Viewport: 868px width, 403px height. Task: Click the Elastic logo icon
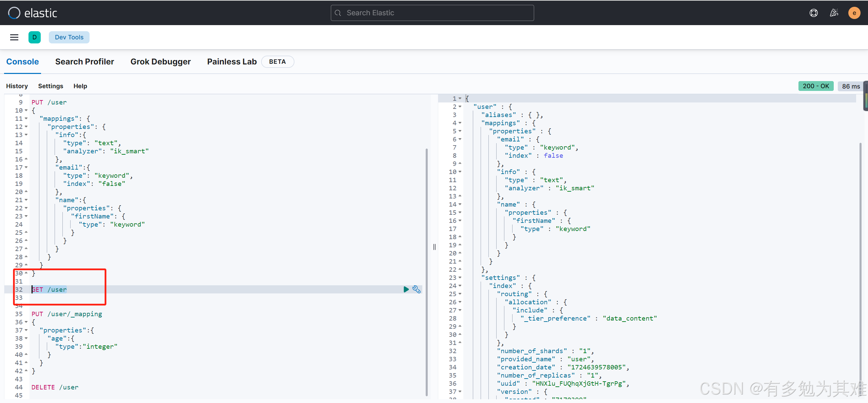pyautogui.click(x=14, y=13)
